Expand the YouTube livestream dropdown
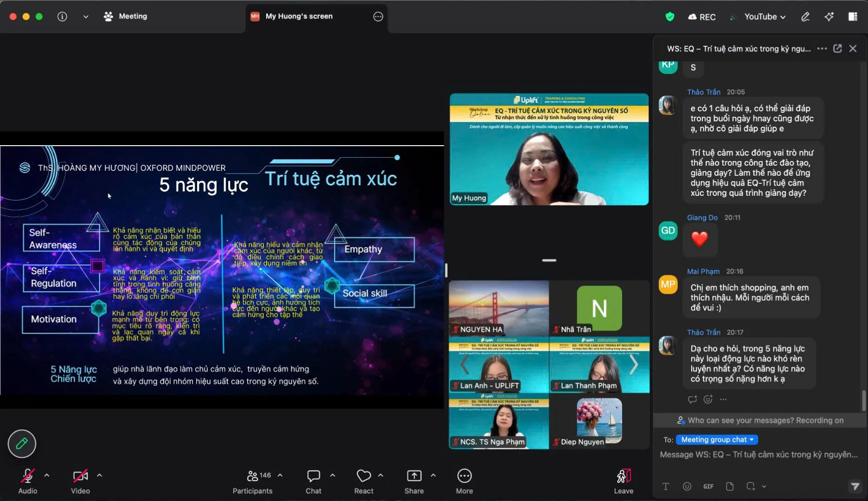This screenshot has width=868, height=501. [x=765, y=17]
